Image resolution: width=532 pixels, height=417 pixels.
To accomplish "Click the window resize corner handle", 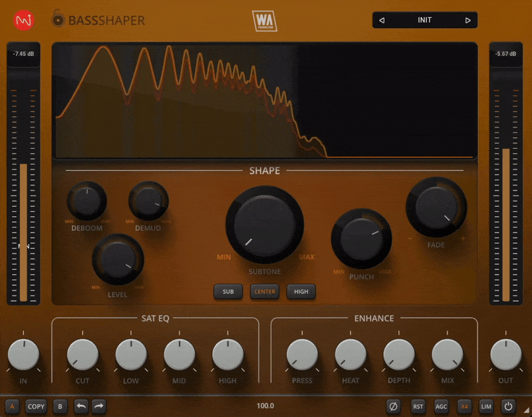I will [x=527, y=411].
